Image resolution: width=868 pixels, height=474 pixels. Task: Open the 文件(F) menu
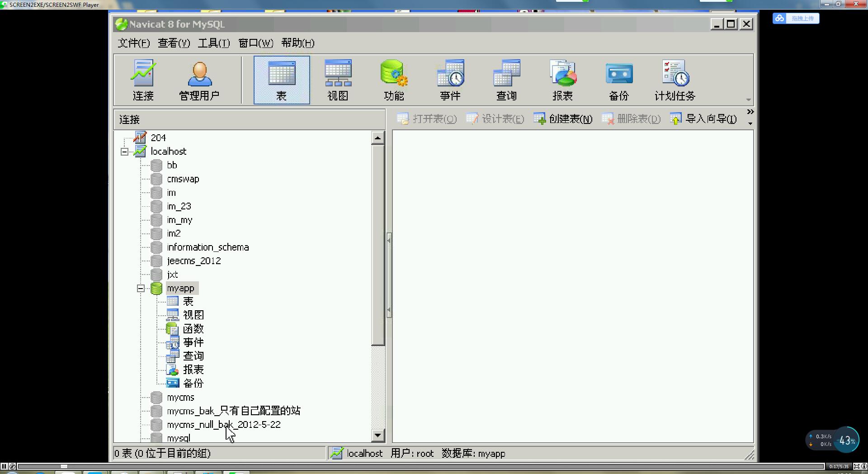(x=133, y=43)
